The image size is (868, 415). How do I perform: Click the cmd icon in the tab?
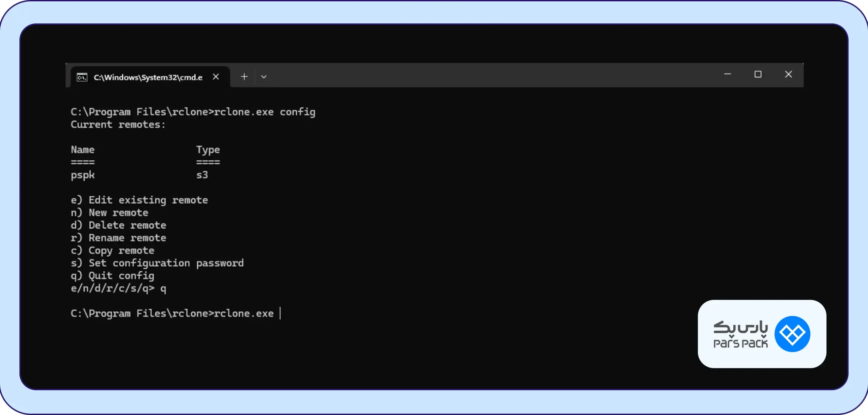tap(82, 77)
